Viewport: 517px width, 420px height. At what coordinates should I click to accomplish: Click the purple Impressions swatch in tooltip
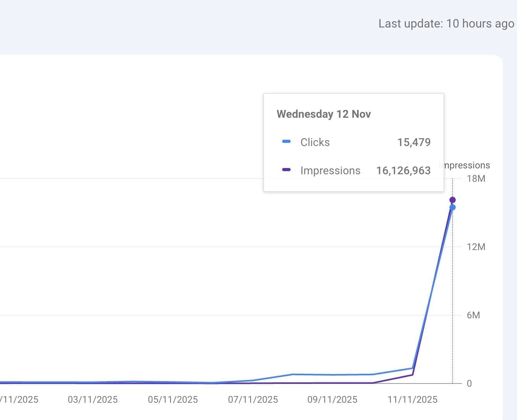coord(286,170)
